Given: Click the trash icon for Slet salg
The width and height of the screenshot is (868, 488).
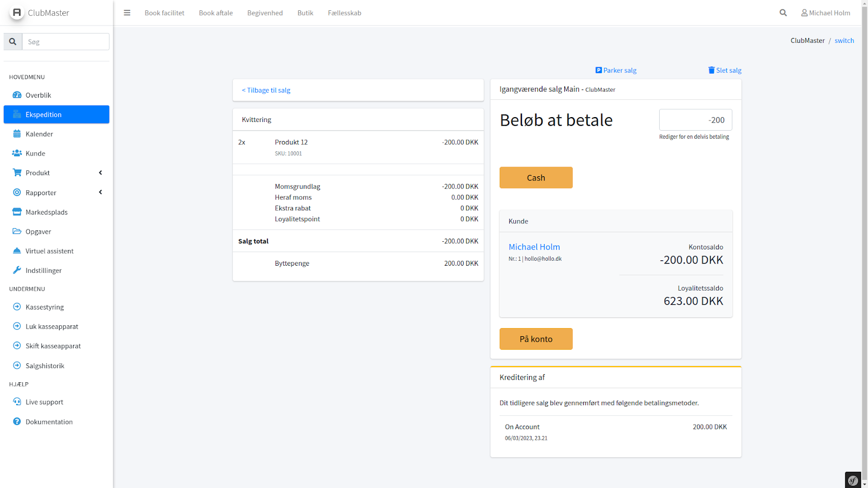Looking at the screenshot, I should (711, 70).
